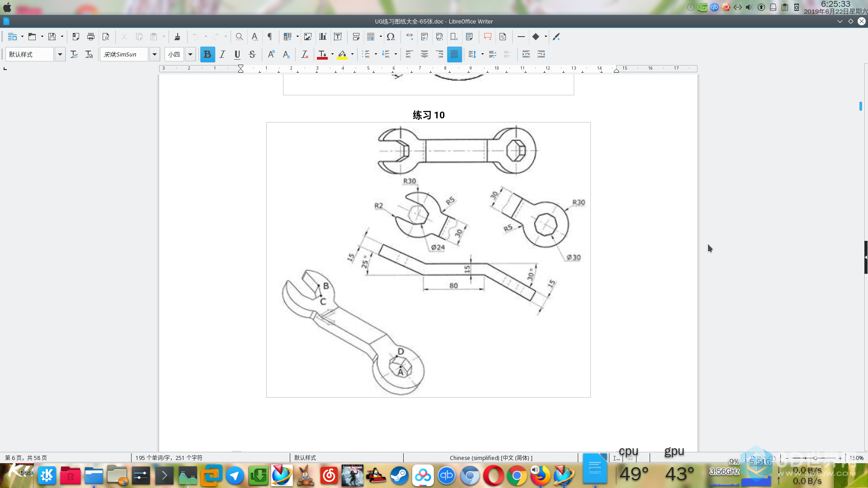Image resolution: width=868 pixels, height=488 pixels.
Task: Insert page break icon
Action: [356, 37]
